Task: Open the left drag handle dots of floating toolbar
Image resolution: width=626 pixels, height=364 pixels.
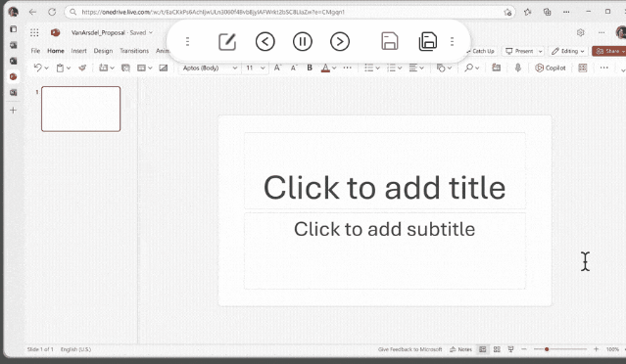Action: pyautogui.click(x=188, y=41)
